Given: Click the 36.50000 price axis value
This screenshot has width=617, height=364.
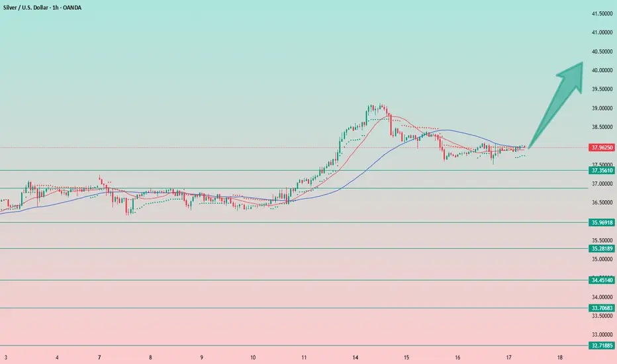Looking at the screenshot, I should coord(602,203).
